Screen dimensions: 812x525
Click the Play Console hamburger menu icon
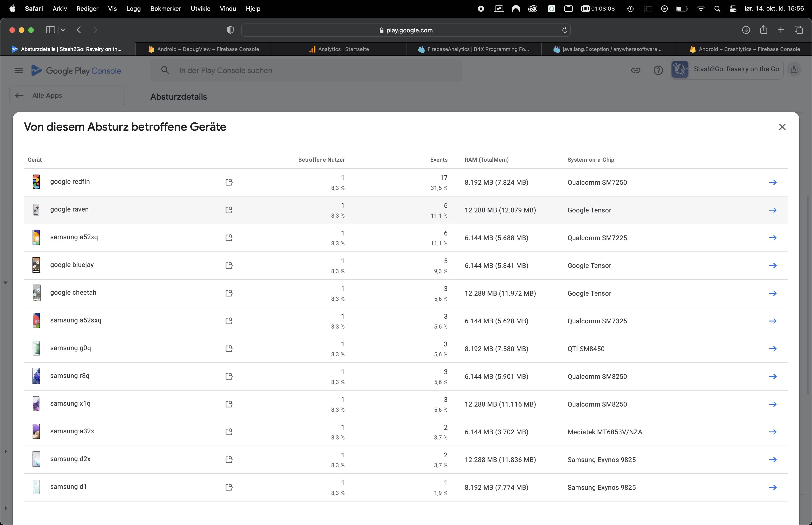point(19,71)
